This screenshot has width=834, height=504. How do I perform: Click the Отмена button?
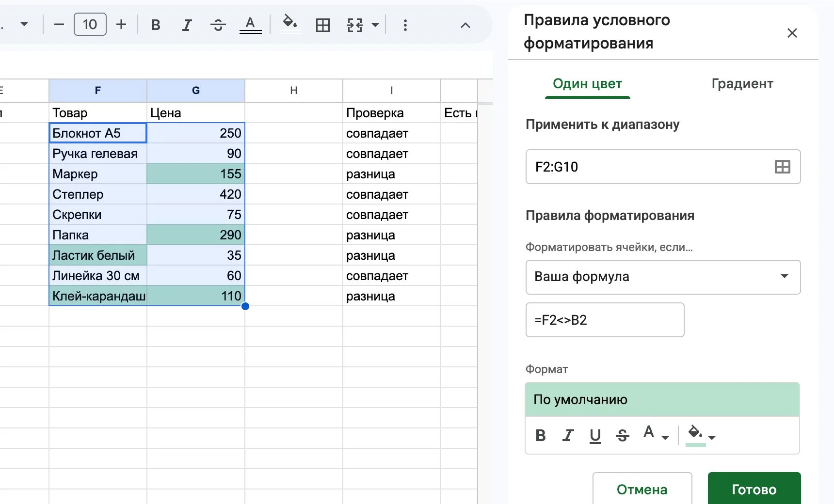click(642, 488)
